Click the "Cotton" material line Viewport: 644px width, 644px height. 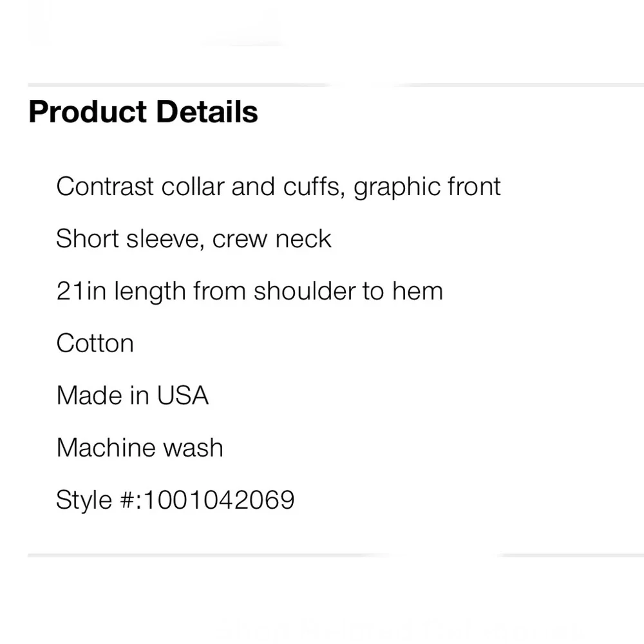coord(95,343)
